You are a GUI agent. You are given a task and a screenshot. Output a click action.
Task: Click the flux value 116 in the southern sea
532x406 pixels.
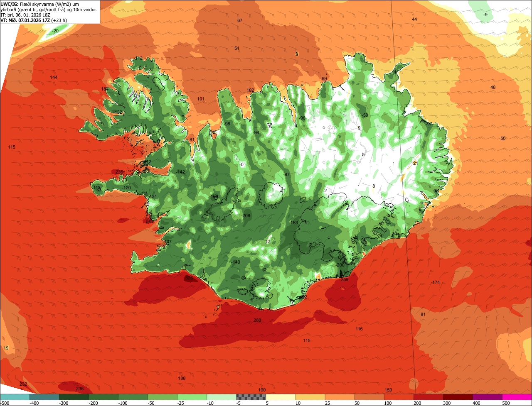point(359,329)
